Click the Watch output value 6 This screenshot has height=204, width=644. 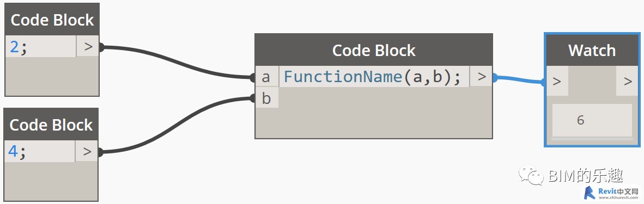[x=580, y=120]
